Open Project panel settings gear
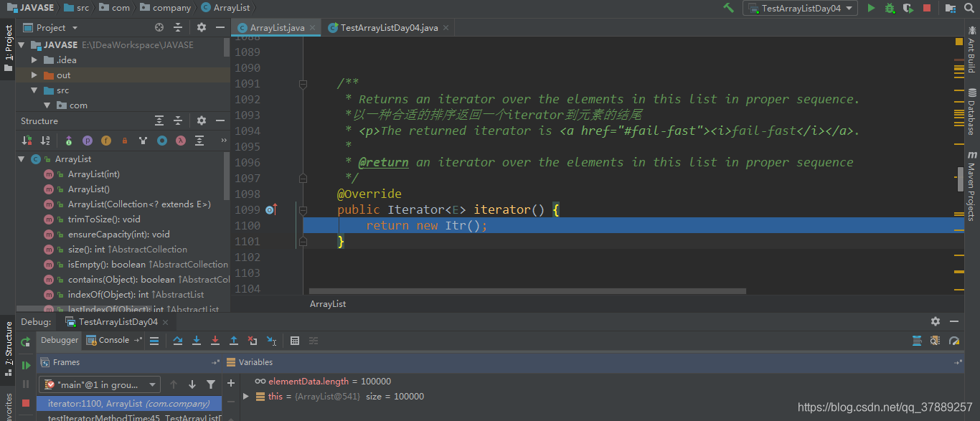 click(202, 27)
